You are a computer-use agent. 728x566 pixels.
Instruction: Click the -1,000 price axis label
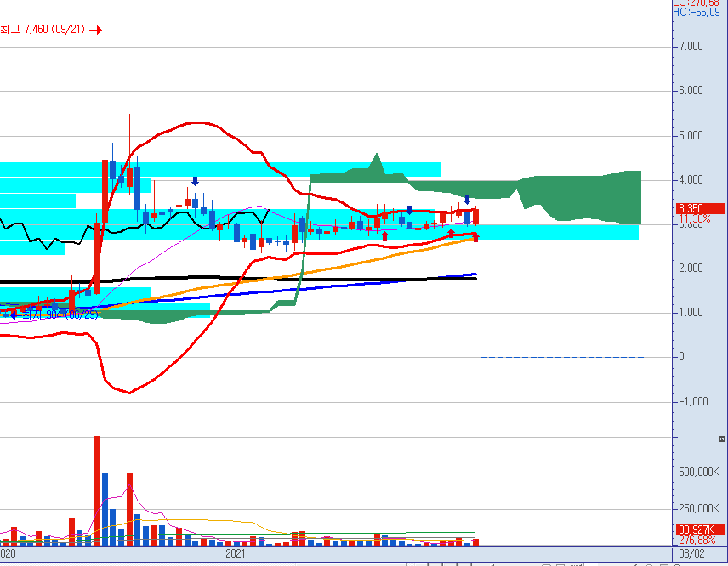click(693, 401)
